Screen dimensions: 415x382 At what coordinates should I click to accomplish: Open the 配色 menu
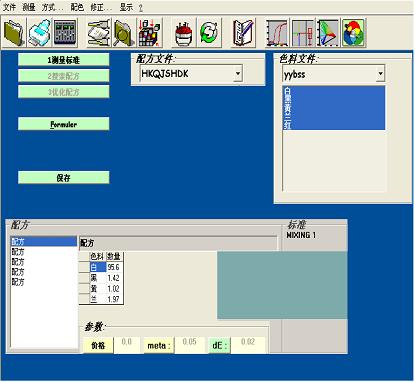(x=77, y=7)
